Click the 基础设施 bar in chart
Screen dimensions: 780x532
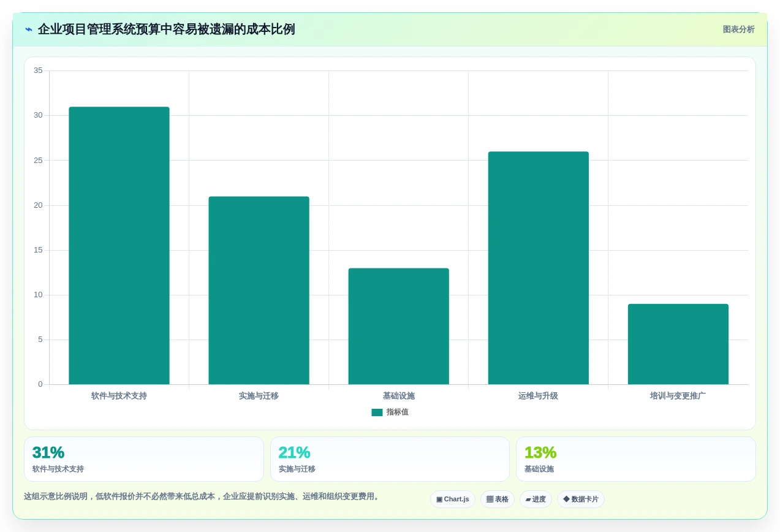(398, 326)
